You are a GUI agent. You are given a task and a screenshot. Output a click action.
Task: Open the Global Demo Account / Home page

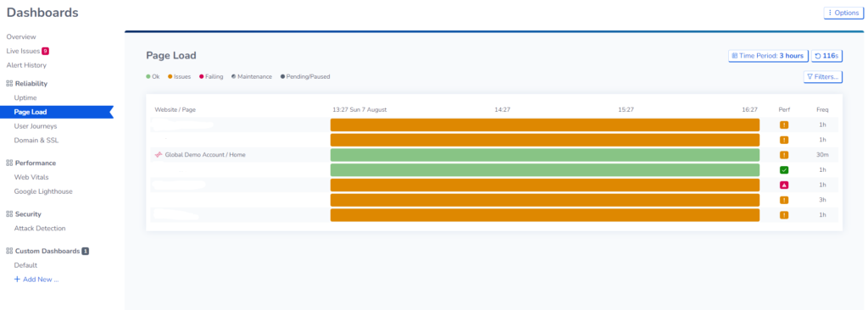click(x=205, y=155)
